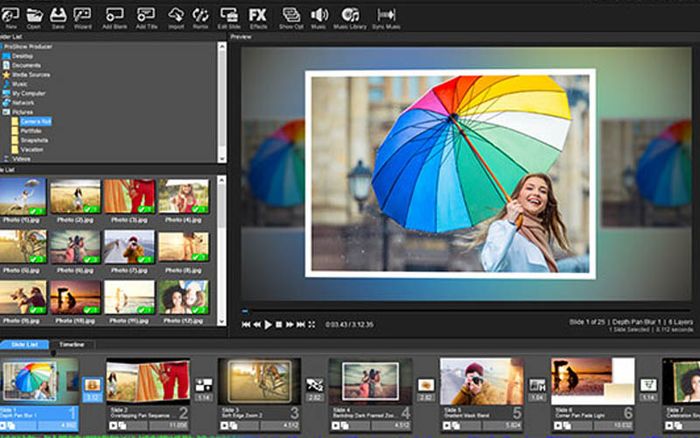Click the FX Effects toolbar icon
The image size is (700, 438).
pyautogui.click(x=258, y=19)
